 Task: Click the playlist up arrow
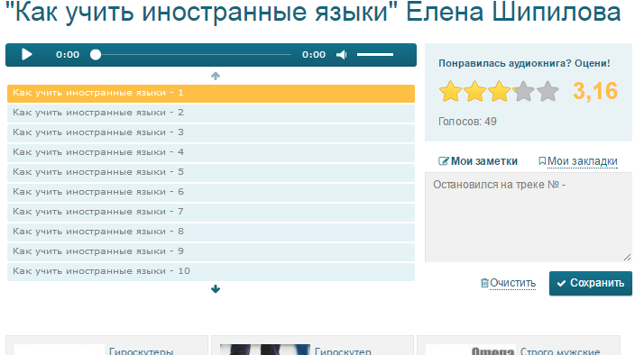point(216,76)
